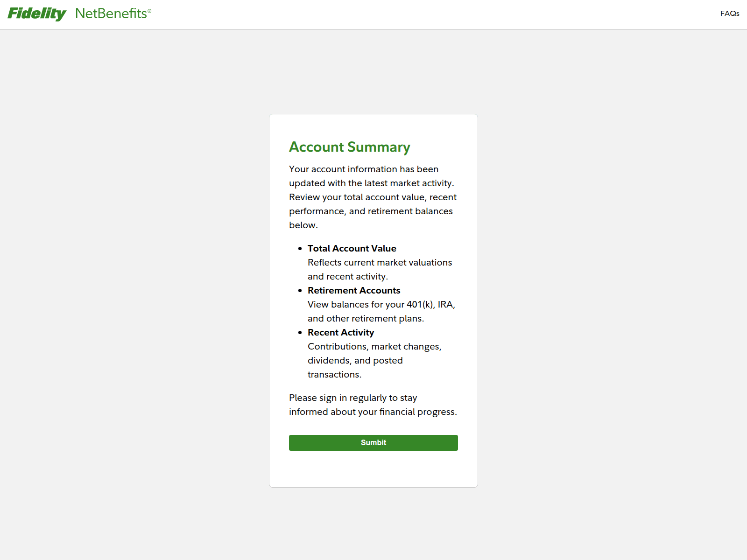Click the contributions and dividends description
Viewport: 747px width, 560px height.
tap(373, 360)
